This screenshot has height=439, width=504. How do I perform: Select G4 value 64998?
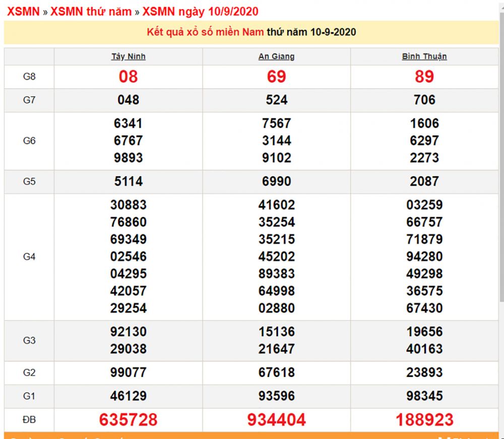point(276,291)
